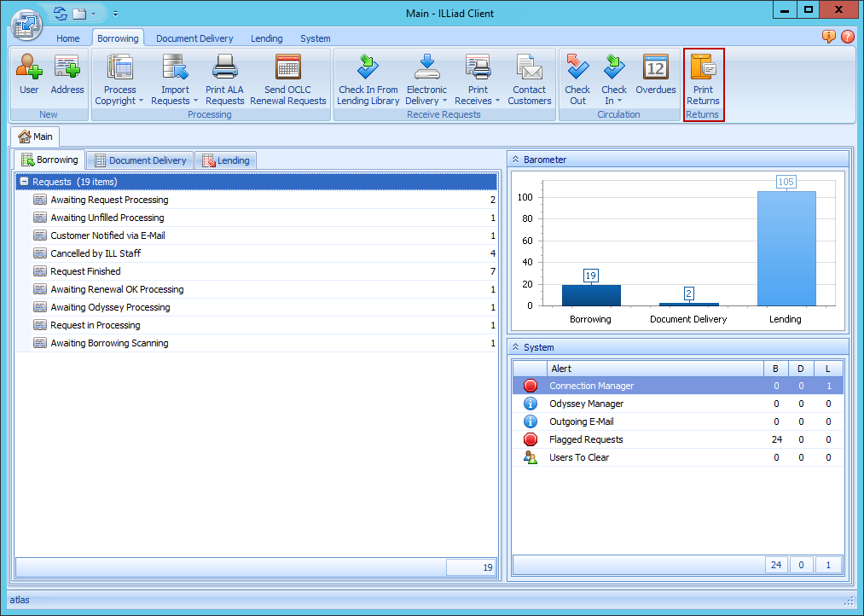Click the Print Returns icon

(703, 67)
